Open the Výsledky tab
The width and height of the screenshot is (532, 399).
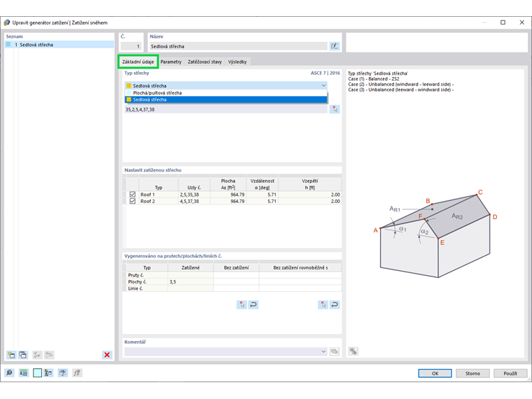coord(237,62)
